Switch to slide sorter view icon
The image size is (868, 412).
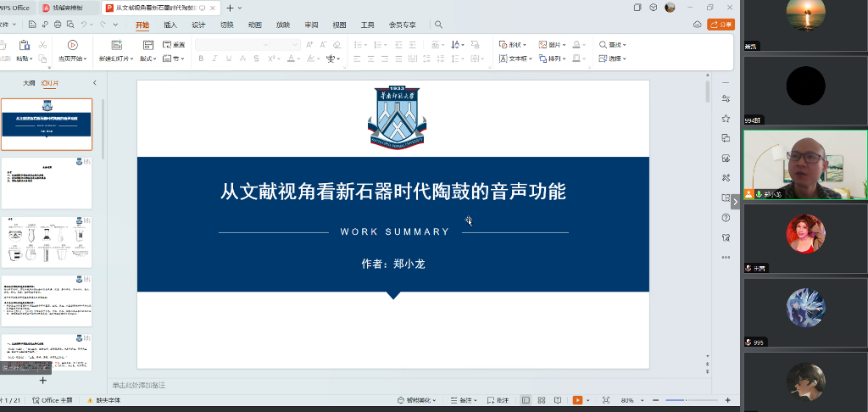point(541,400)
